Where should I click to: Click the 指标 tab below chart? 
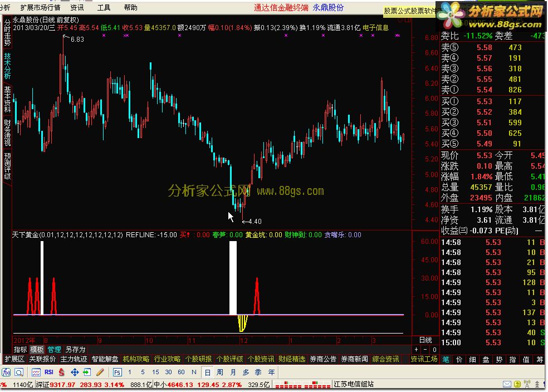coord(20,349)
